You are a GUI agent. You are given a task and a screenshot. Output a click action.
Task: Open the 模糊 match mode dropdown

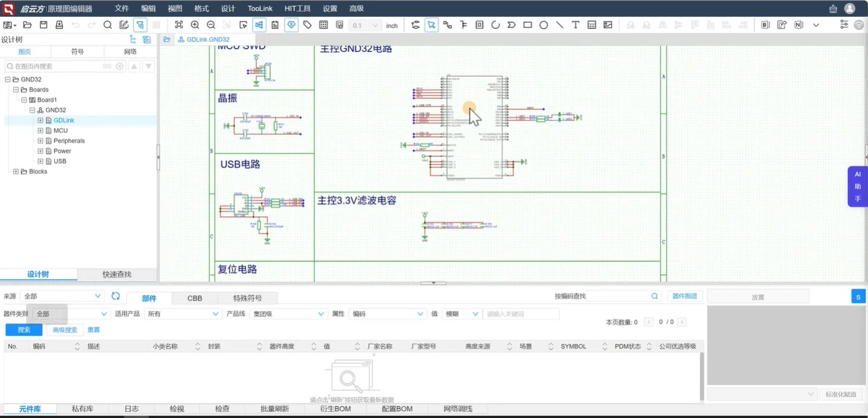(x=461, y=313)
